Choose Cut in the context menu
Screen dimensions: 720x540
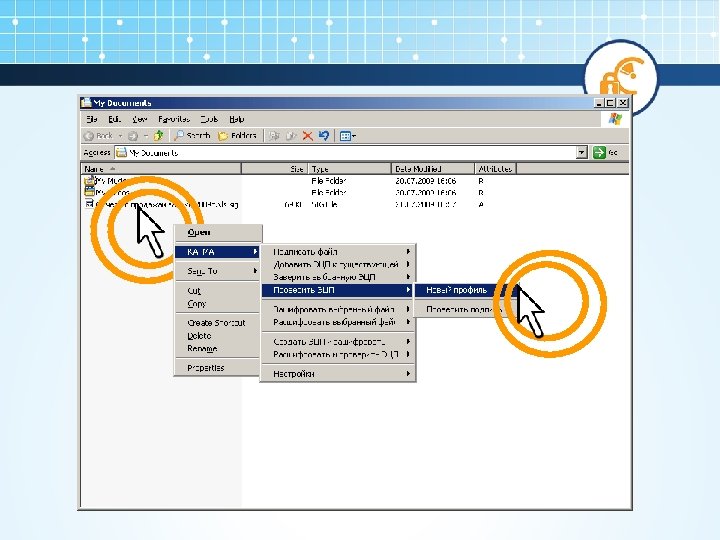click(x=218, y=291)
